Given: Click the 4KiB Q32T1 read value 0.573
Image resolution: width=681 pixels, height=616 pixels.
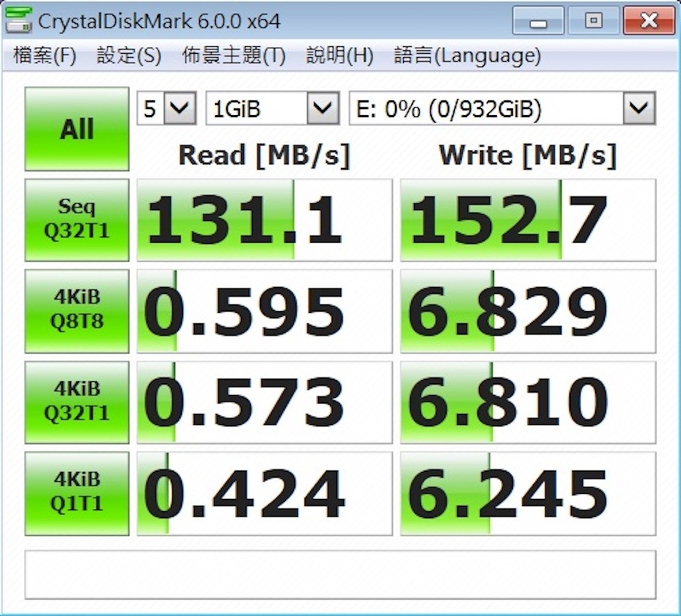Looking at the screenshot, I should [264, 402].
